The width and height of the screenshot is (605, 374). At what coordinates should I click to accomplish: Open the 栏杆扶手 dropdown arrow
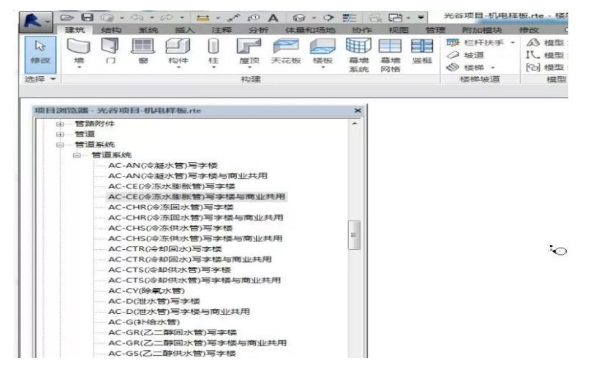pyautogui.click(x=512, y=43)
